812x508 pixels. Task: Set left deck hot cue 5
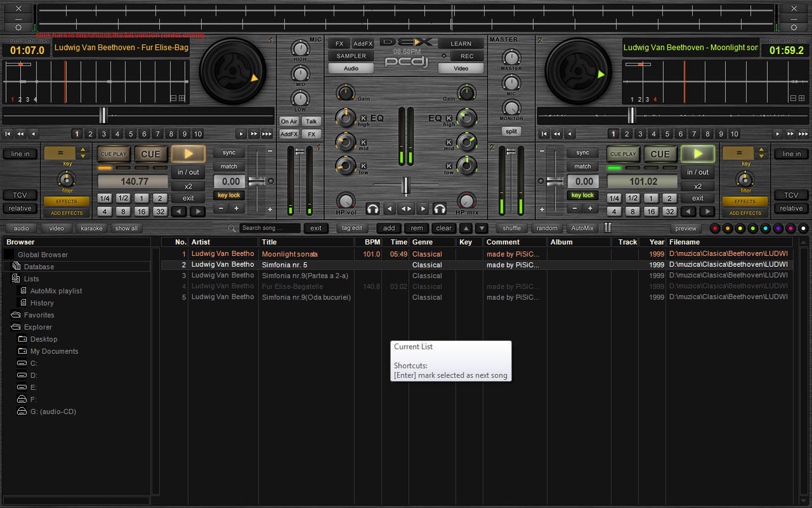coord(131,134)
